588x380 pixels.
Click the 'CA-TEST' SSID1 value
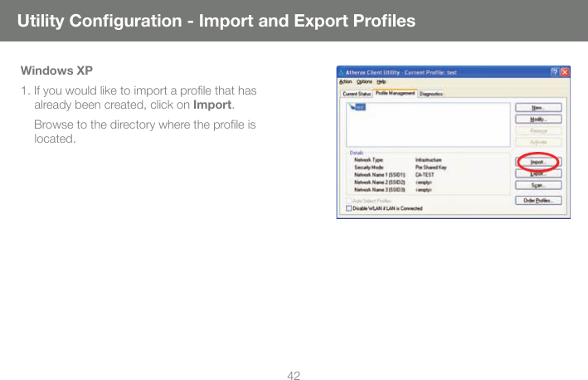tap(425, 175)
